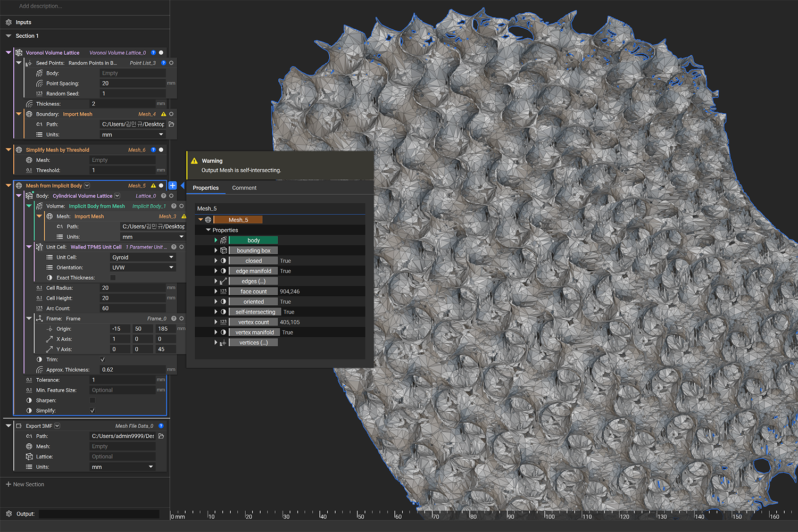Click the Inputs gear icon
The width and height of the screenshot is (798, 532).
9,22
